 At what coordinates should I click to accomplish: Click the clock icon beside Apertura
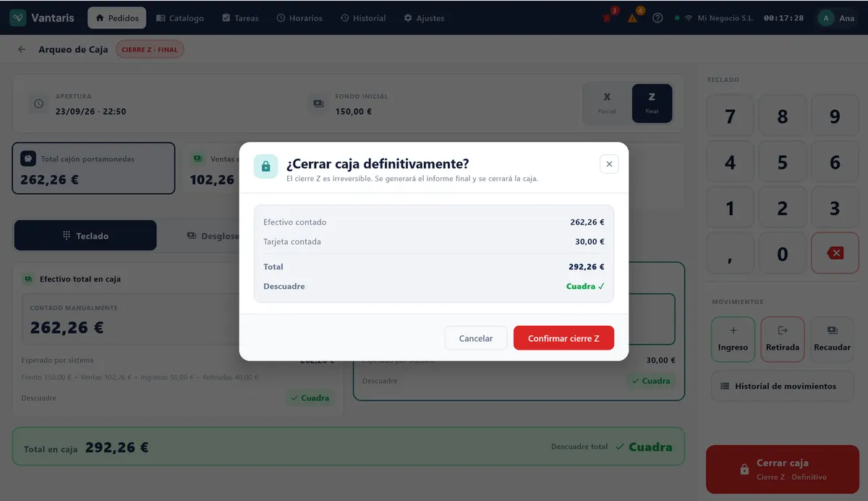[38, 104]
